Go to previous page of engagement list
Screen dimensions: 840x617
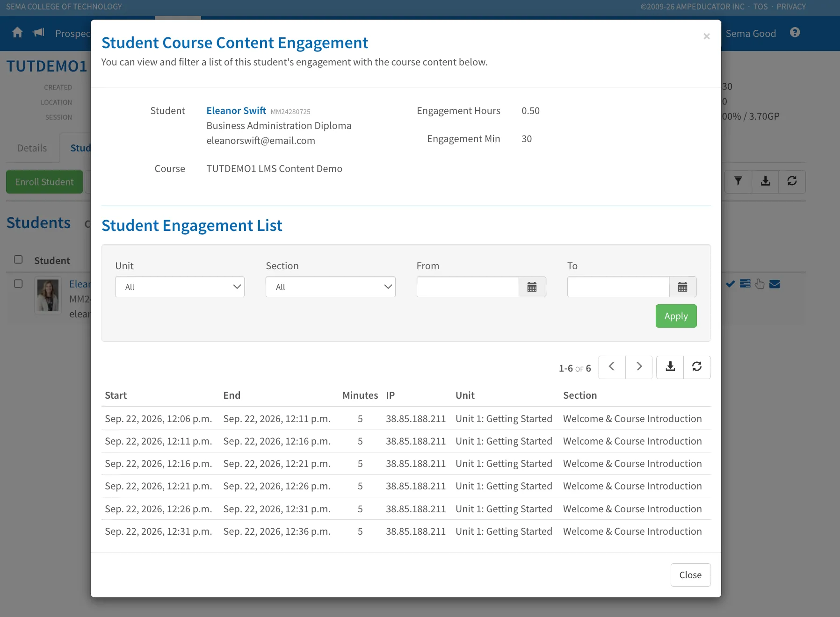611,367
